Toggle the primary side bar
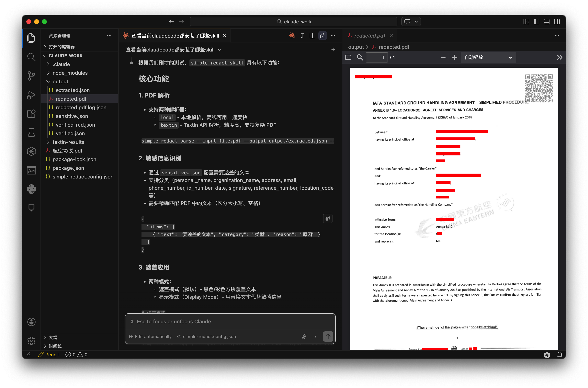Viewport: 588px width, 388px height. click(536, 22)
